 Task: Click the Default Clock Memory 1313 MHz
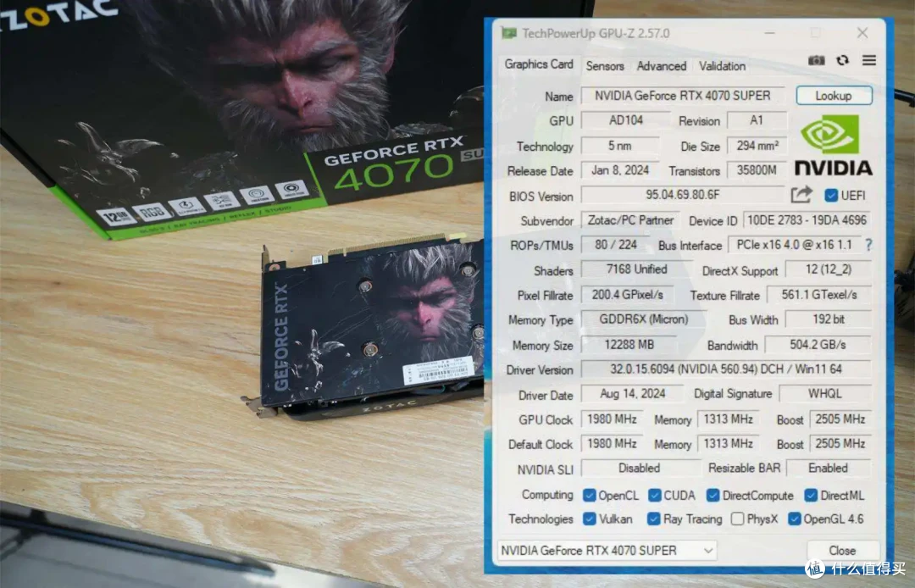728,444
